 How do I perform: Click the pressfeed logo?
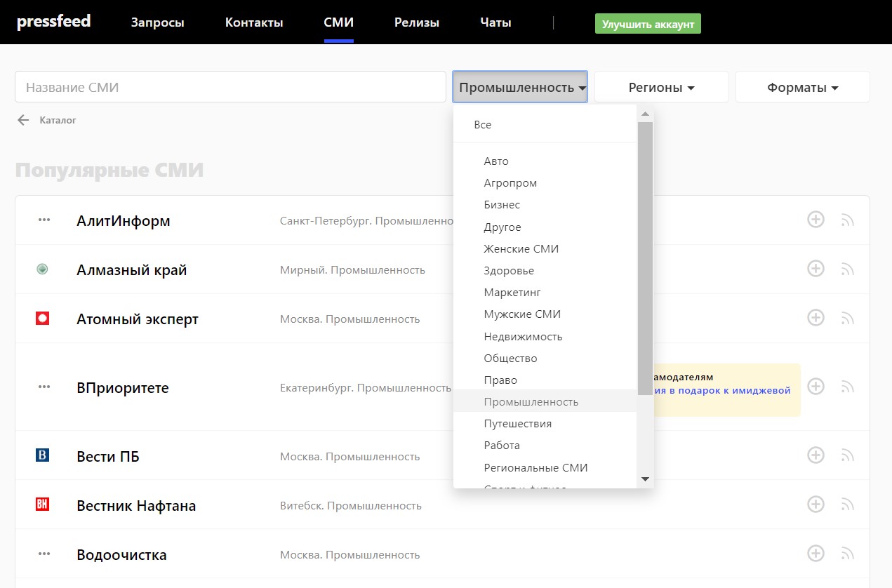pos(54,22)
